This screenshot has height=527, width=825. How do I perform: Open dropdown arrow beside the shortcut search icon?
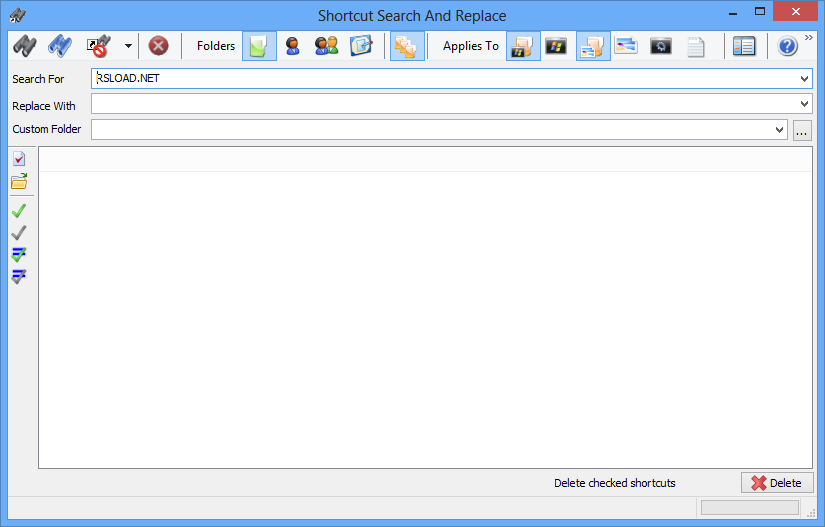[x=128, y=46]
